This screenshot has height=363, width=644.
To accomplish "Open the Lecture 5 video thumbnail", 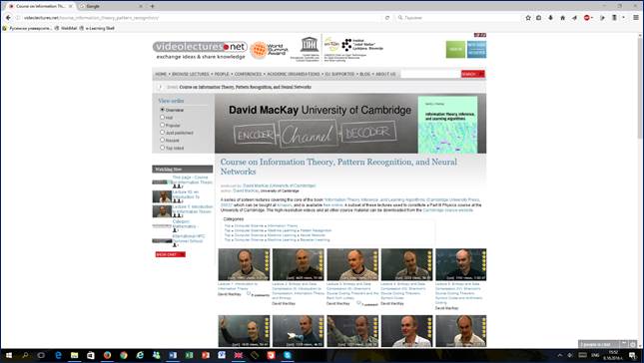I will pyautogui.click(x=461, y=264).
